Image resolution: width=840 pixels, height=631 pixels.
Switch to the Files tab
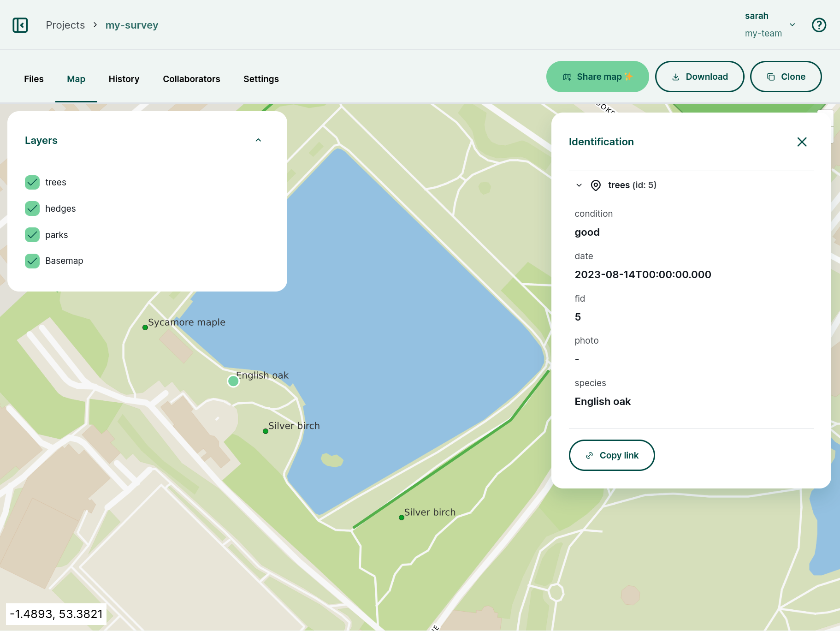click(33, 79)
